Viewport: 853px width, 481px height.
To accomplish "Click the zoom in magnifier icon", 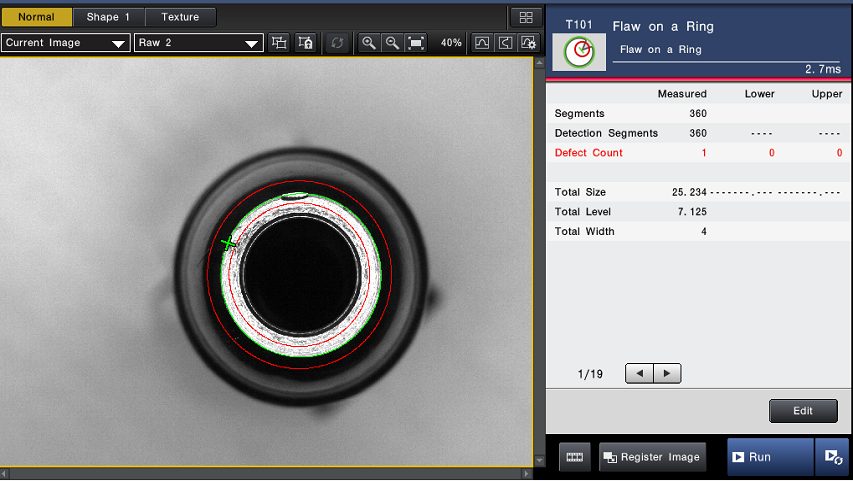I will point(369,43).
